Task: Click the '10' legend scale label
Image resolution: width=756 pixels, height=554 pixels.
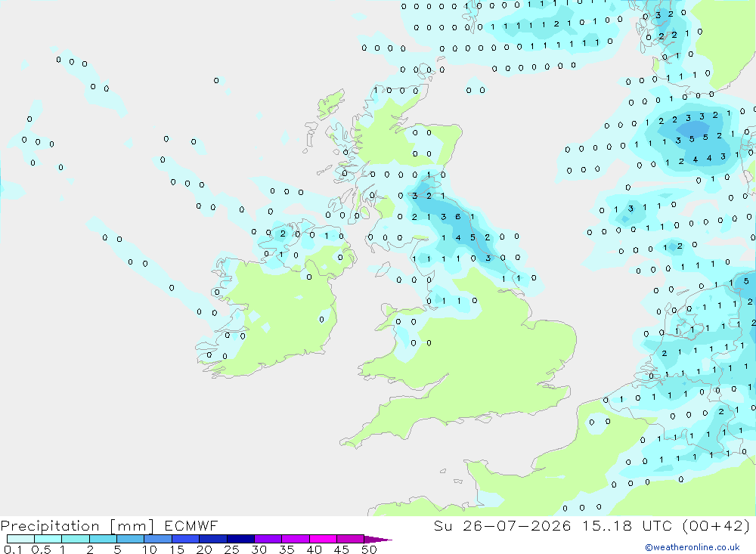Action: (x=150, y=549)
